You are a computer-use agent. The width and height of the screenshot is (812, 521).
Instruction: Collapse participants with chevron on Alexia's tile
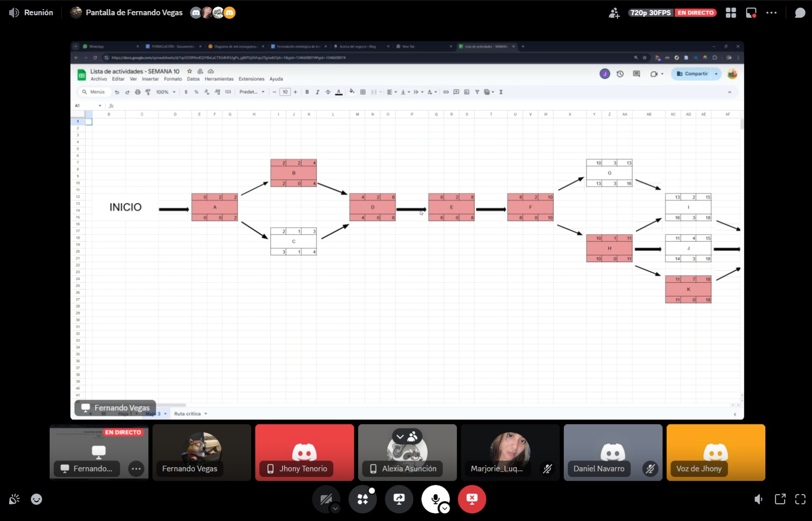400,436
